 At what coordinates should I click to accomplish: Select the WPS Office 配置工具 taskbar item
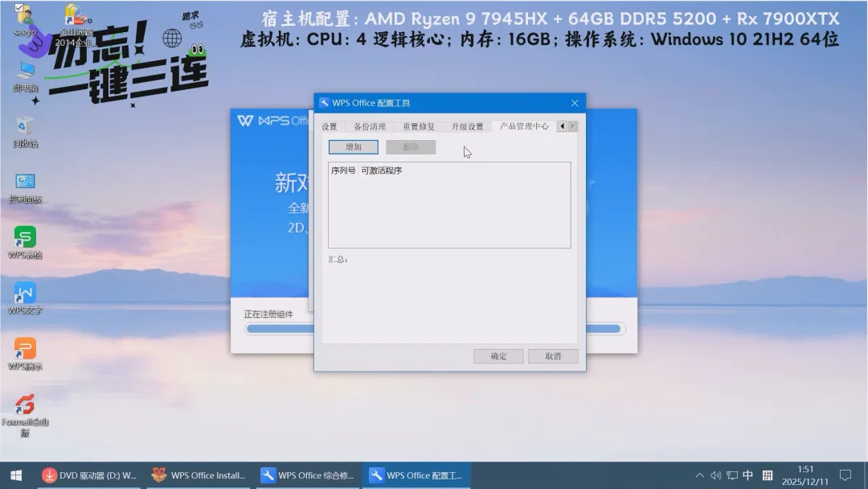pos(416,475)
